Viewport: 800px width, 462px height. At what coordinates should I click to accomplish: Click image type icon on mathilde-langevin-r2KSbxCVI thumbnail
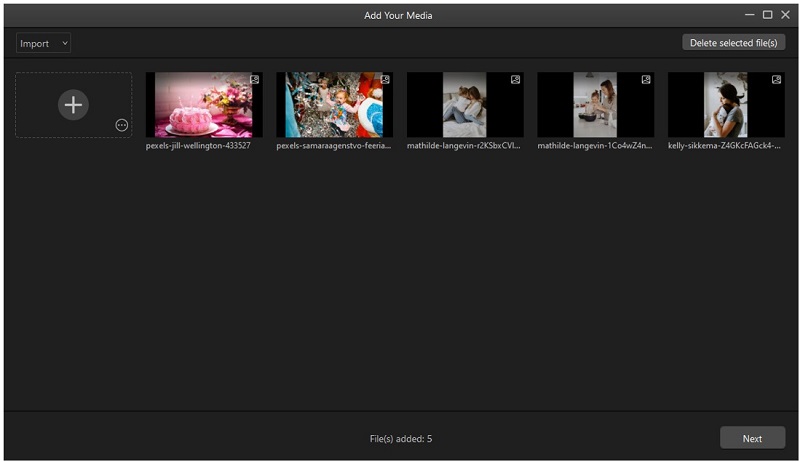[x=515, y=80]
